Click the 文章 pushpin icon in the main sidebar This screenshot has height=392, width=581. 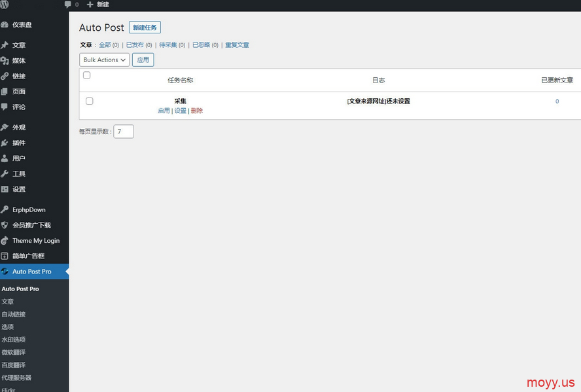point(5,45)
